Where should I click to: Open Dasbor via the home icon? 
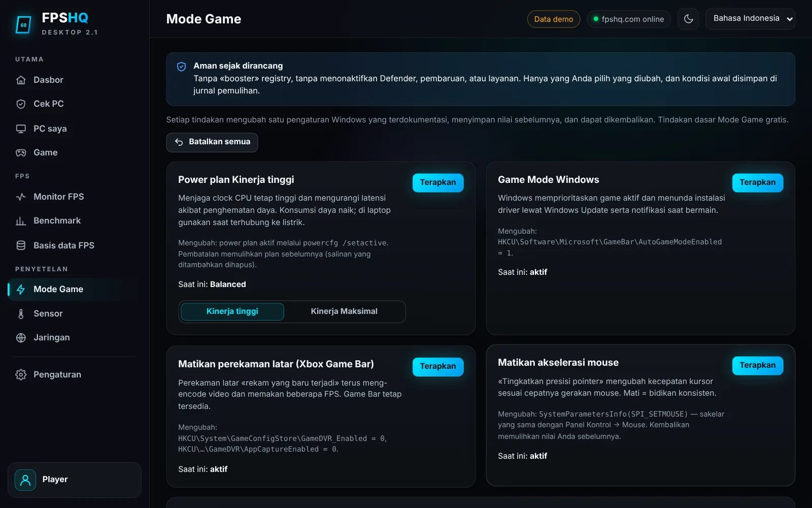click(21, 80)
